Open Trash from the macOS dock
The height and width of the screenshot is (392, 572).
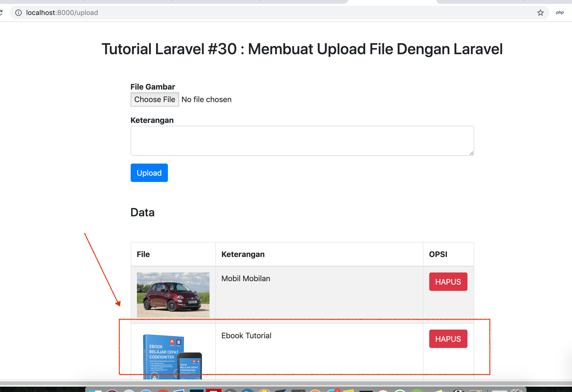pos(516,391)
